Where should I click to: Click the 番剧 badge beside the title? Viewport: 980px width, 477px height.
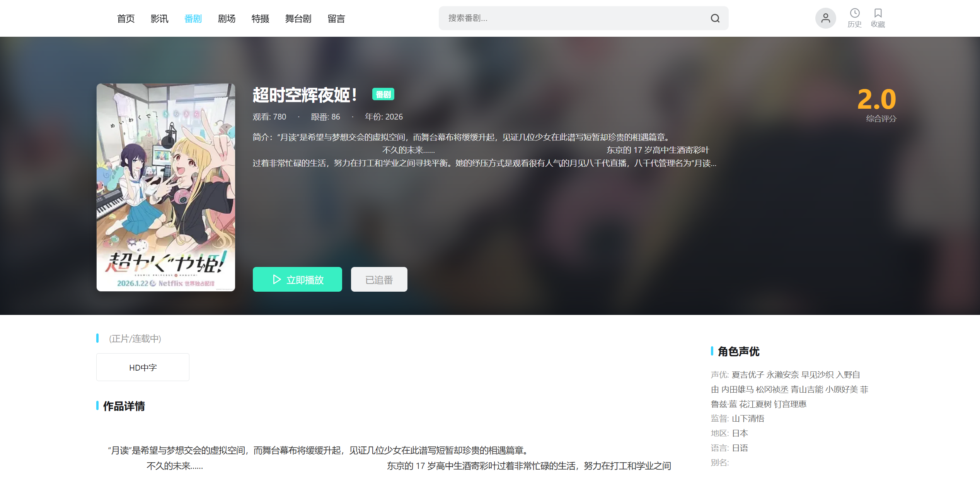(x=383, y=94)
